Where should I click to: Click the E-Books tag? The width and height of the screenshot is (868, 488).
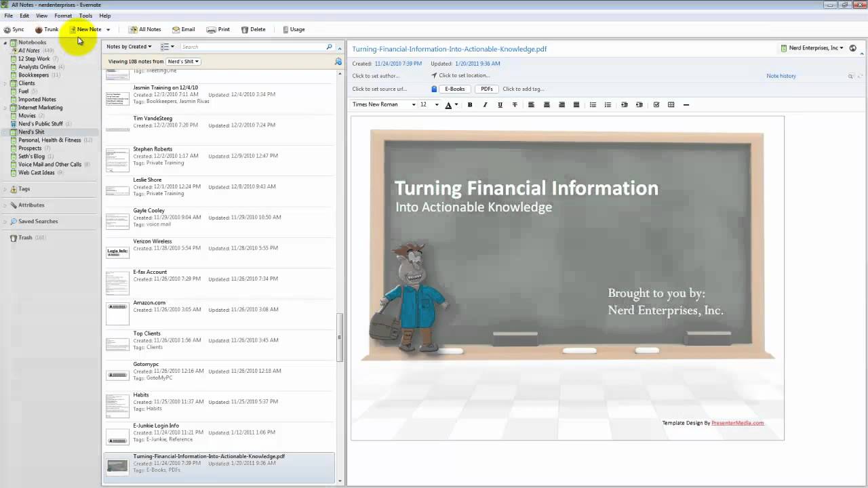[x=455, y=89]
